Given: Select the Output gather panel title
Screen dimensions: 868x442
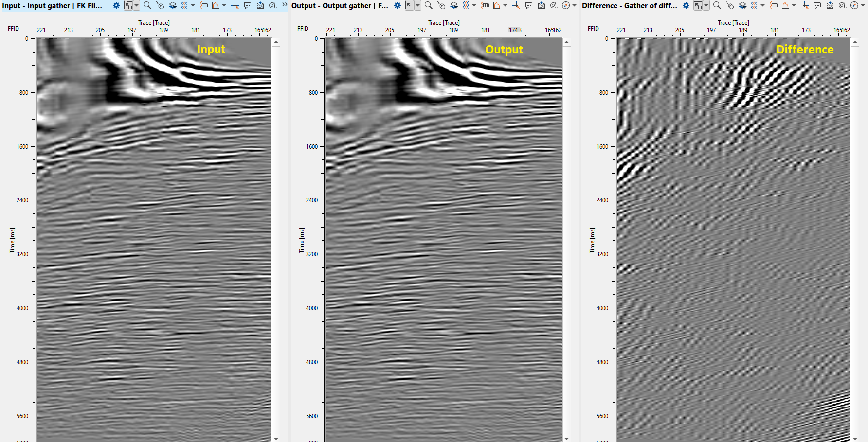Looking at the screenshot, I should tap(340, 6).
